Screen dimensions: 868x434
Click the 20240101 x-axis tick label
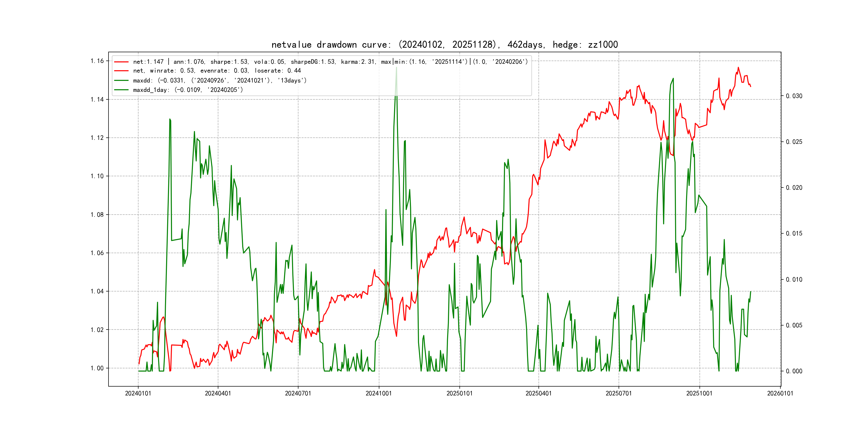click(x=138, y=393)
